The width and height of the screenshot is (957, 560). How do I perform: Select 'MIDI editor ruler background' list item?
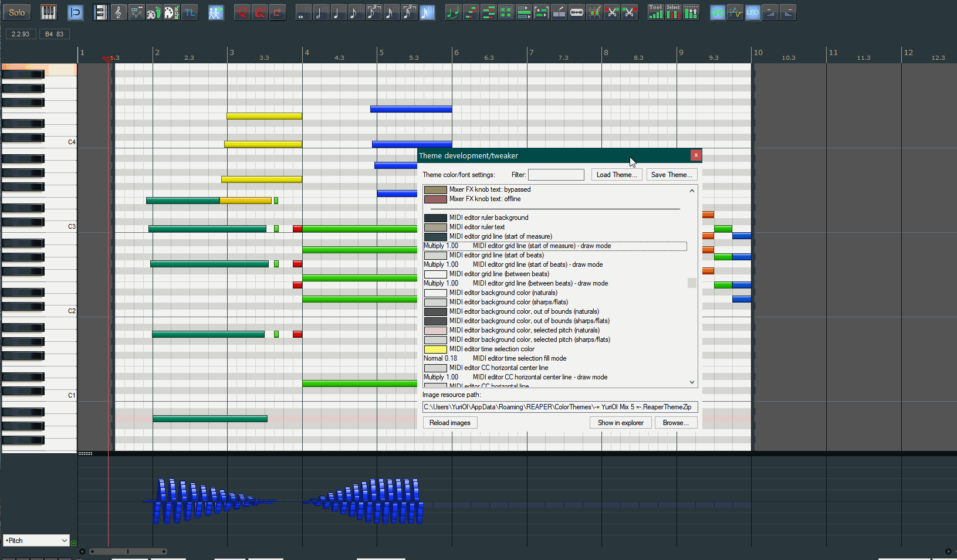click(488, 218)
